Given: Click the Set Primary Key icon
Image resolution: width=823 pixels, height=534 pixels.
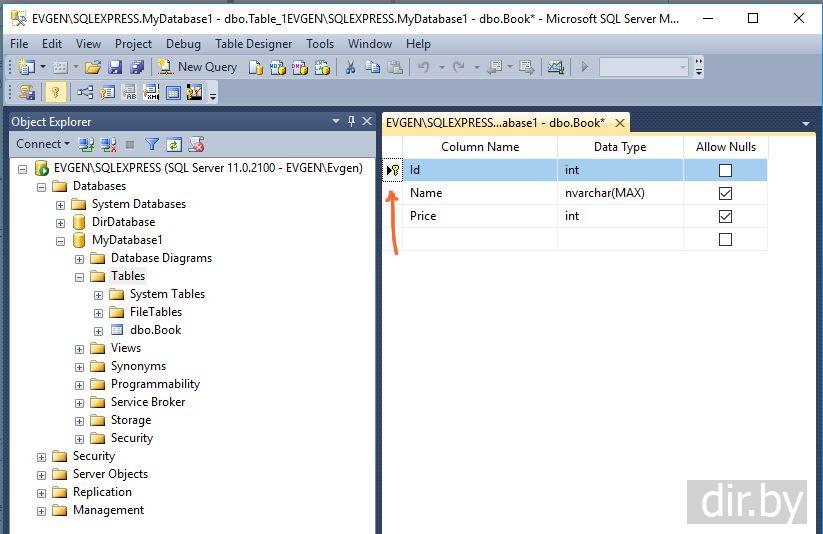Looking at the screenshot, I should click(x=56, y=92).
